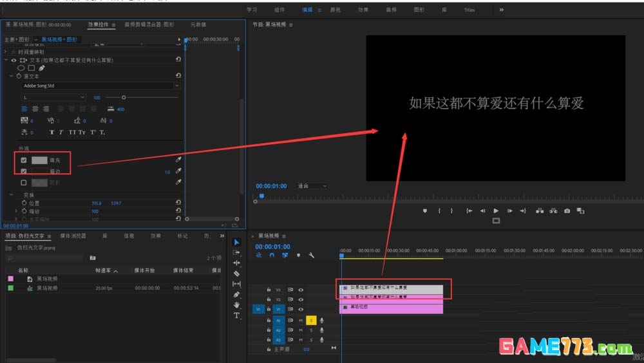The width and height of the screenshot is (644, 363).
Task: Click the Add Marker button in Program monitor
Action: coord(424,210)
